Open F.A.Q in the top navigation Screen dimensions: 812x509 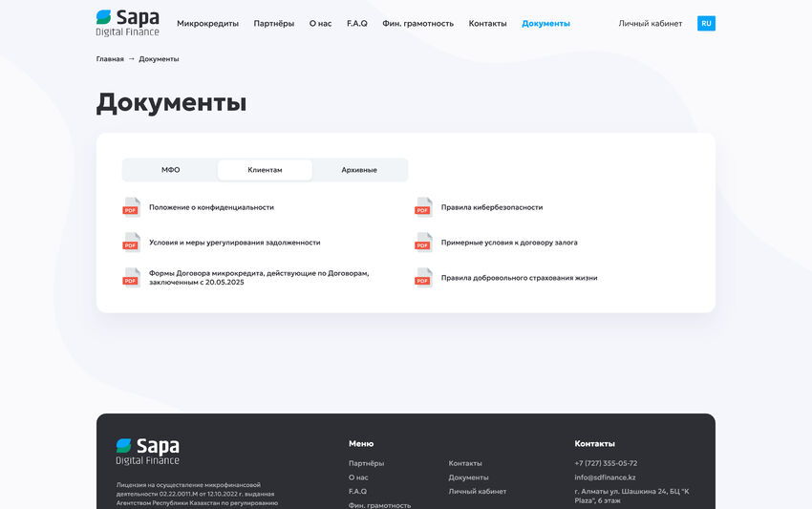point(357,23)
